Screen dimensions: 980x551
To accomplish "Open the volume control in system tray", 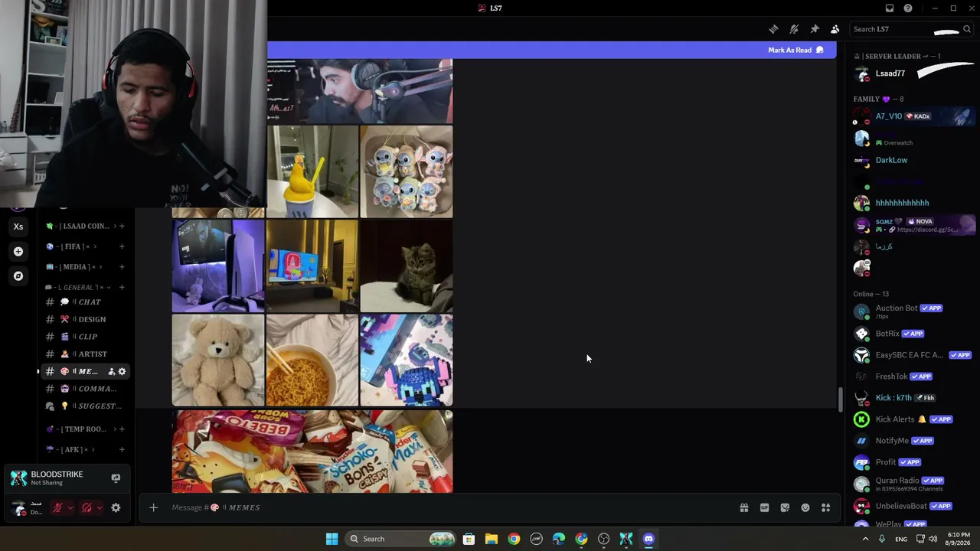I will pos(933,539).
